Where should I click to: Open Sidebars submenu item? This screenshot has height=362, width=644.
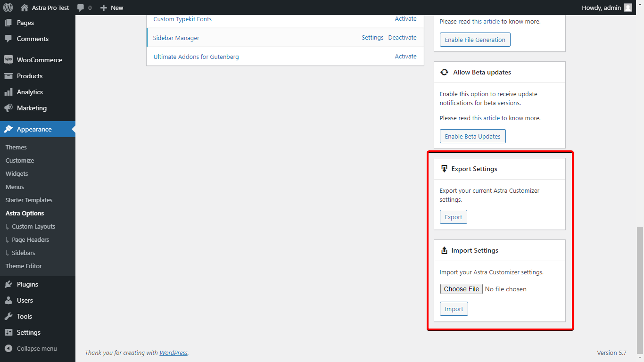coord(24,253)
